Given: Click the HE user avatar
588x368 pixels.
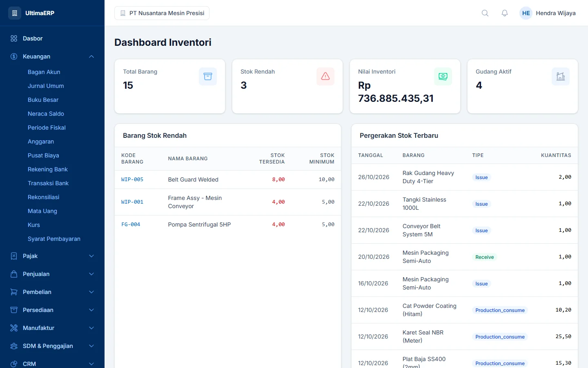Looking at the screenshot, I should (526, 13).
